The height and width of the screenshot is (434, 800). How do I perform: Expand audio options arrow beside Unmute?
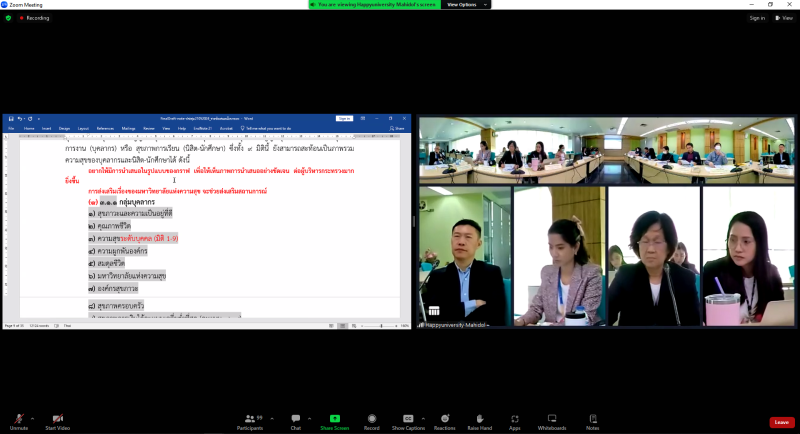[33, 419]
